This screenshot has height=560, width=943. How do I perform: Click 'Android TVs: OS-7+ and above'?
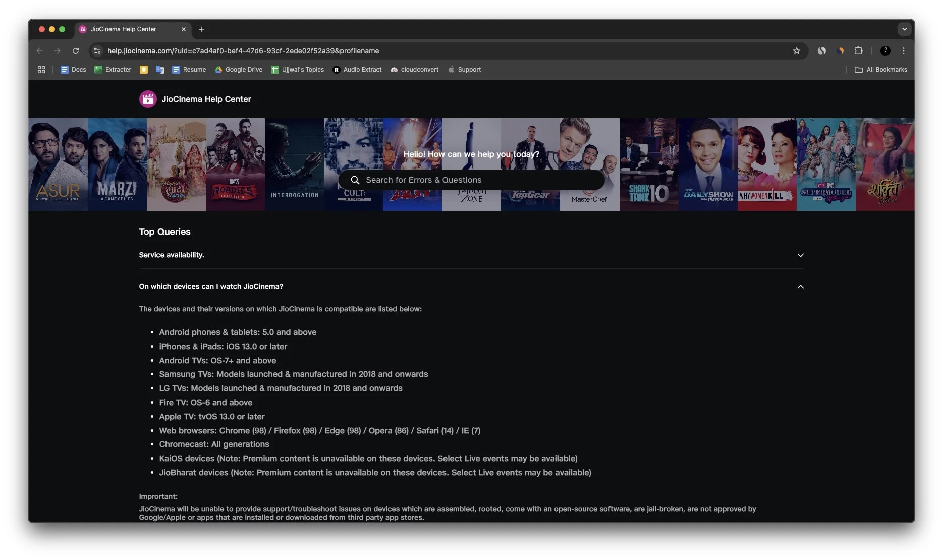tap(217, 361)
